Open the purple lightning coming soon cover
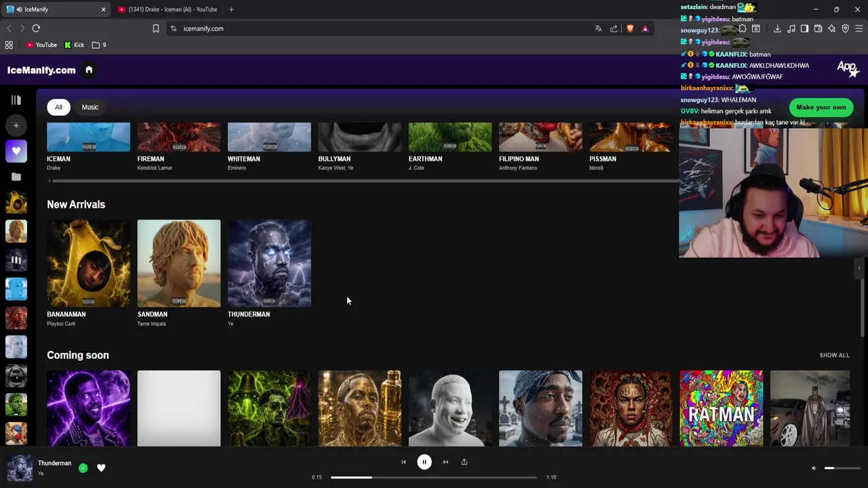 (88, 408)
